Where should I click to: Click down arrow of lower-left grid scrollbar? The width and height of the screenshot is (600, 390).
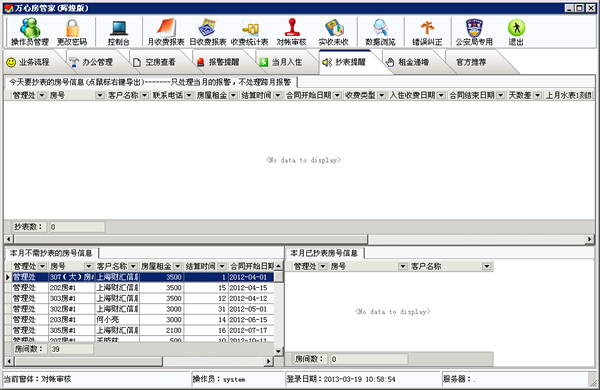279,351
